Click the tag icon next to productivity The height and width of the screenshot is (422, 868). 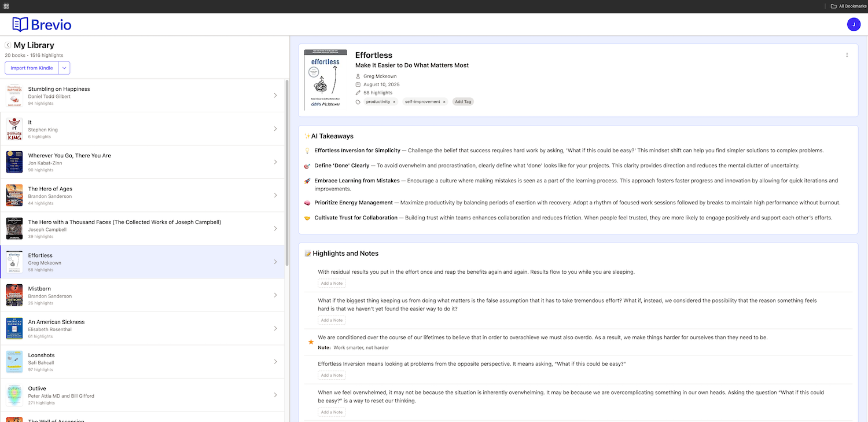[x=358, y=102]
